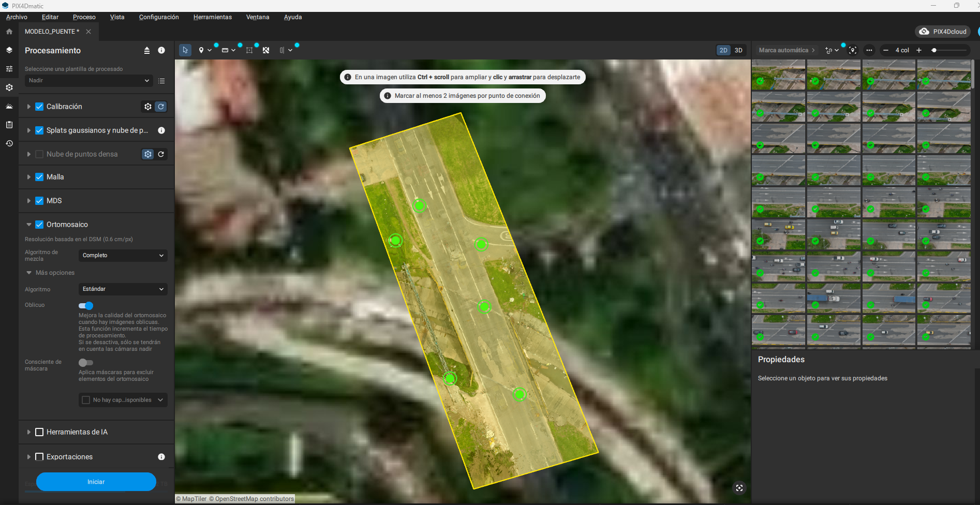Open the terrain mountain sidebar icon
The width and height of the screenshot is (980, 505).
(x=9, y=106)
